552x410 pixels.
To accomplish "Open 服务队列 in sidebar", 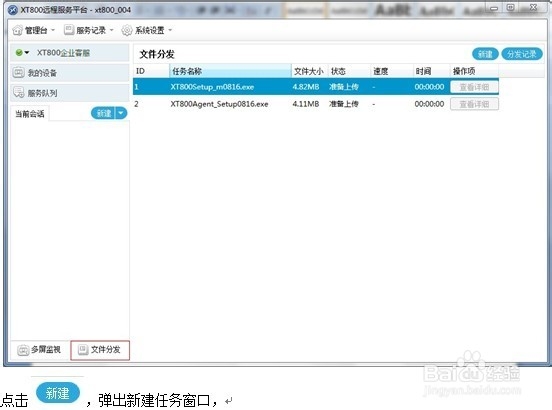I will pyautogui.click(x=70, y=93).
